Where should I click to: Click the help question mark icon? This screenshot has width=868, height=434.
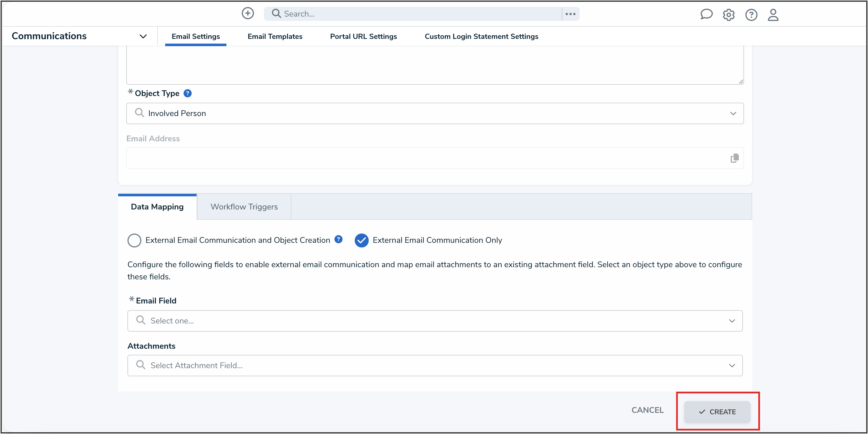(x=751, y=15)
